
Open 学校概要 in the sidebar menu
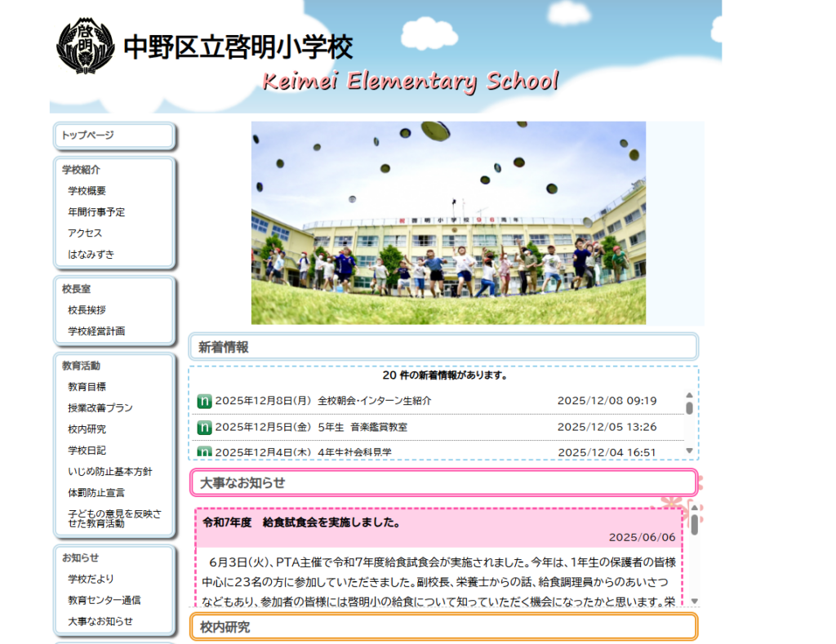click(87, 191)
